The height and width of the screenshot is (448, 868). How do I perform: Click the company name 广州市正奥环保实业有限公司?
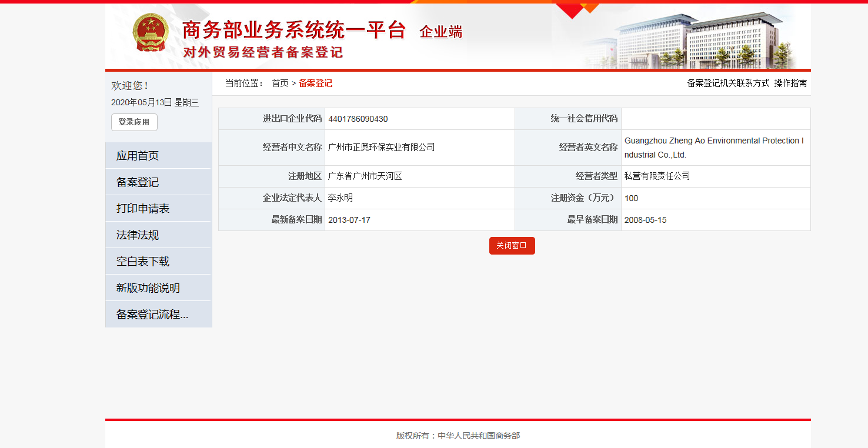(x=381, y=148)
